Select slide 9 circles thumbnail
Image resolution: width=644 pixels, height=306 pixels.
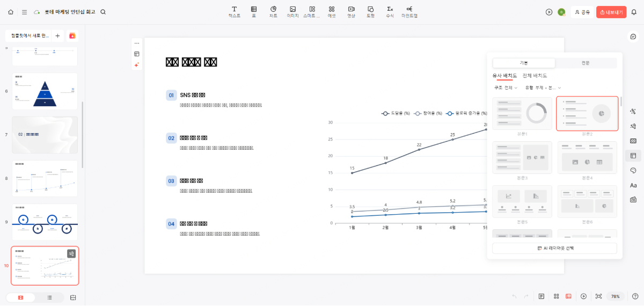tap(45, 222)
